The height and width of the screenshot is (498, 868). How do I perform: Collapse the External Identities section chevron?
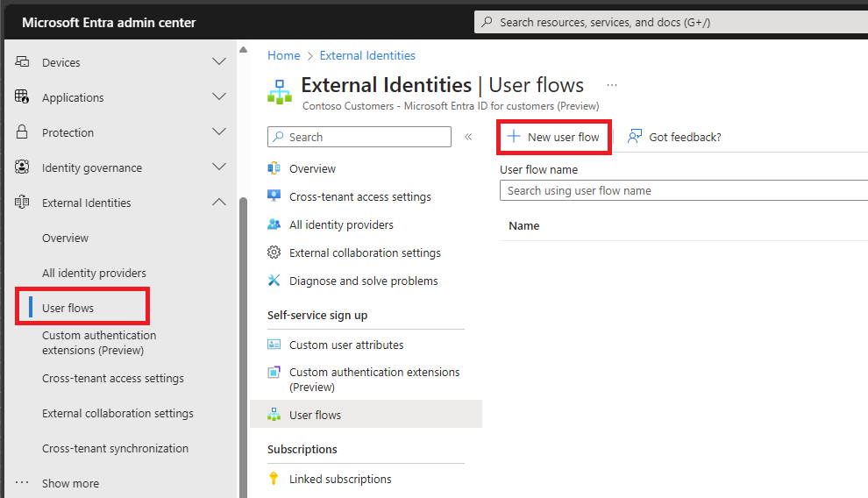(x=219, y=203)
